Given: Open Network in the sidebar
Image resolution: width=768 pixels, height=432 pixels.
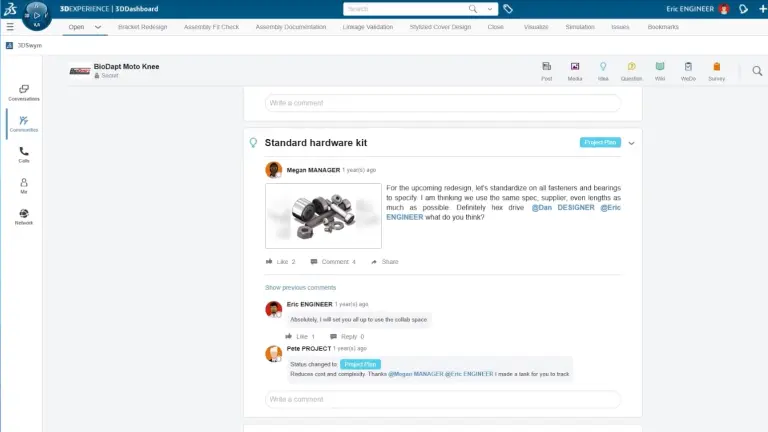Looking at the screenshot, I should [24, 216].
